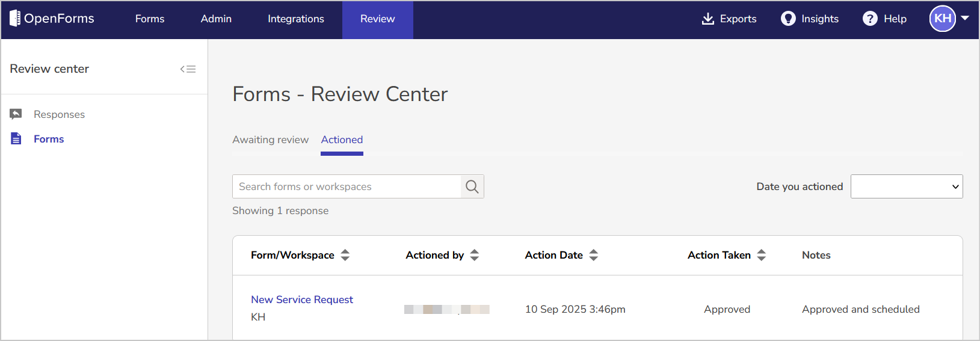The image size is (980, 341).
Task: Click the KH user avatar
Action: click(x=942, y=19)
